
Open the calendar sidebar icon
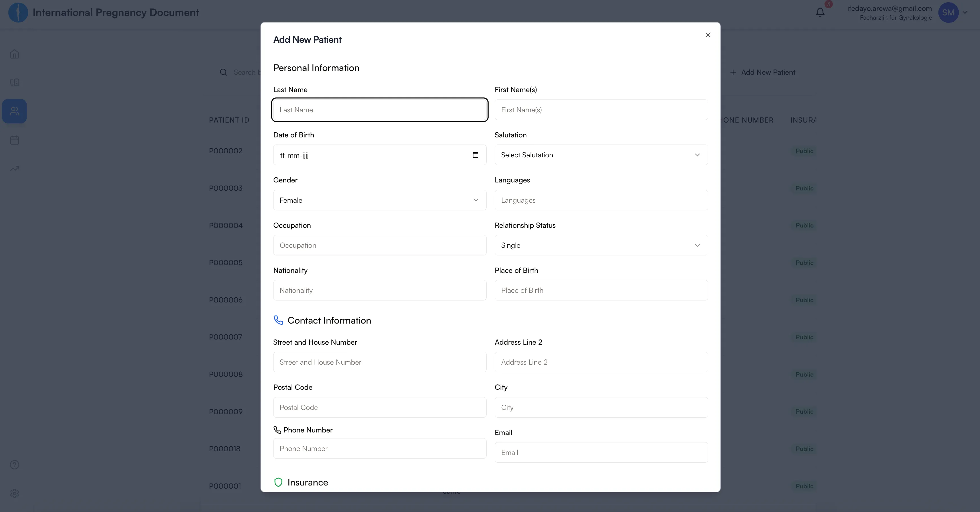pos(15,140)
